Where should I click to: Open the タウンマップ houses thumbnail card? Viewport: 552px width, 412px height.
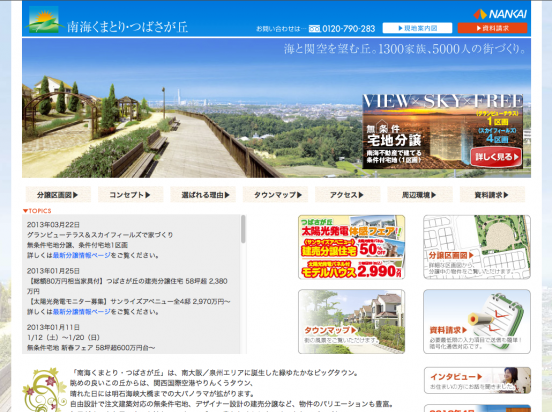(x=351, y=322)
